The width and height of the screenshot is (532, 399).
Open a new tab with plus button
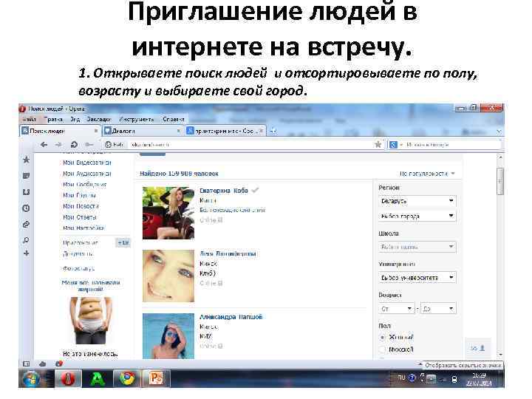pos(273,131)
